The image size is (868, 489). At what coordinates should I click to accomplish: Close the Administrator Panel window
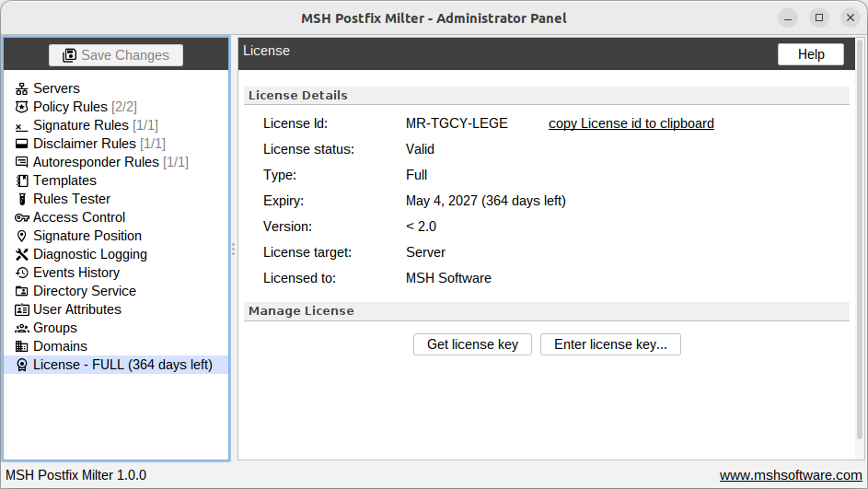tap(851, 17)
